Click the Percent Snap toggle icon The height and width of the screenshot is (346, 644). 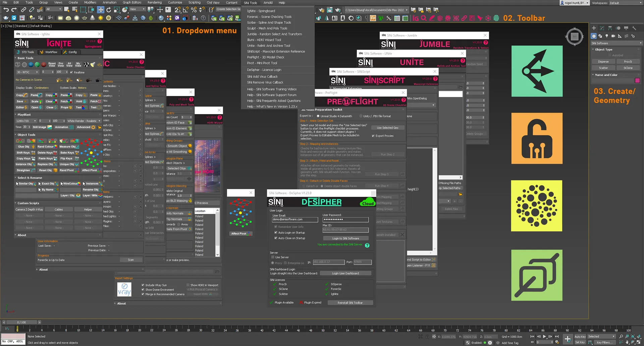[194, 10]
